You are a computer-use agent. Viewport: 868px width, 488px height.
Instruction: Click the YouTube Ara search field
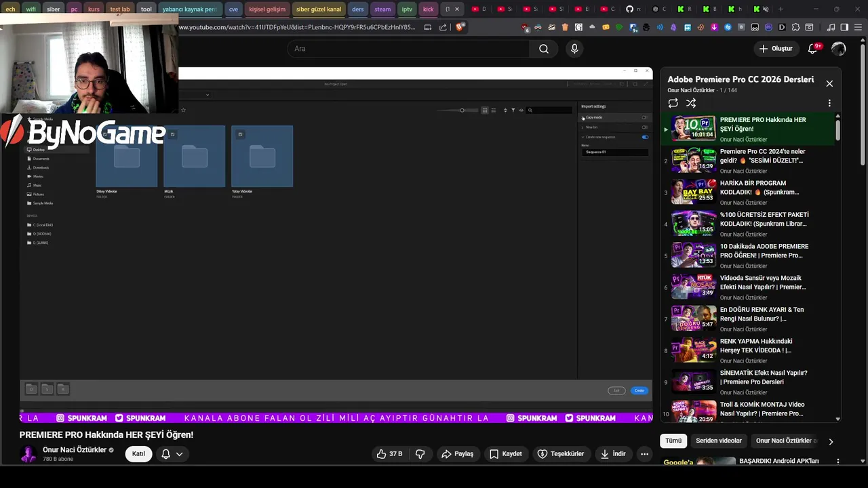coord(408,49)
